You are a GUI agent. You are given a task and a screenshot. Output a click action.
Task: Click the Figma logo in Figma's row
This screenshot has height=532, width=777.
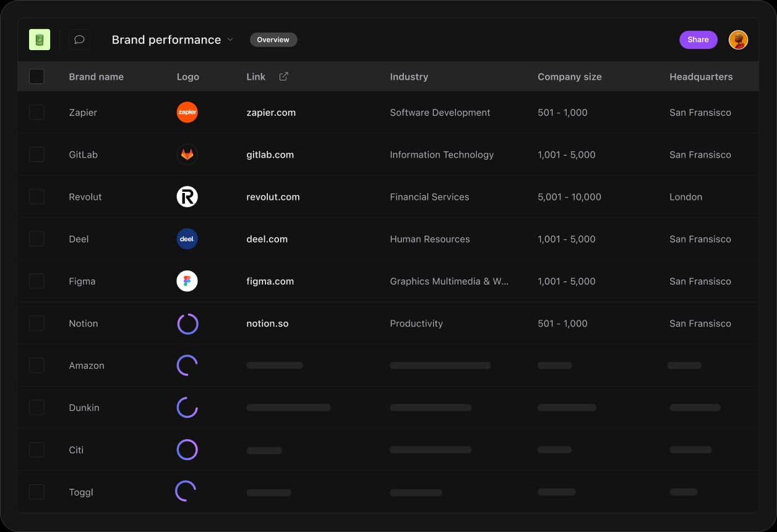(x=187, y=281)
